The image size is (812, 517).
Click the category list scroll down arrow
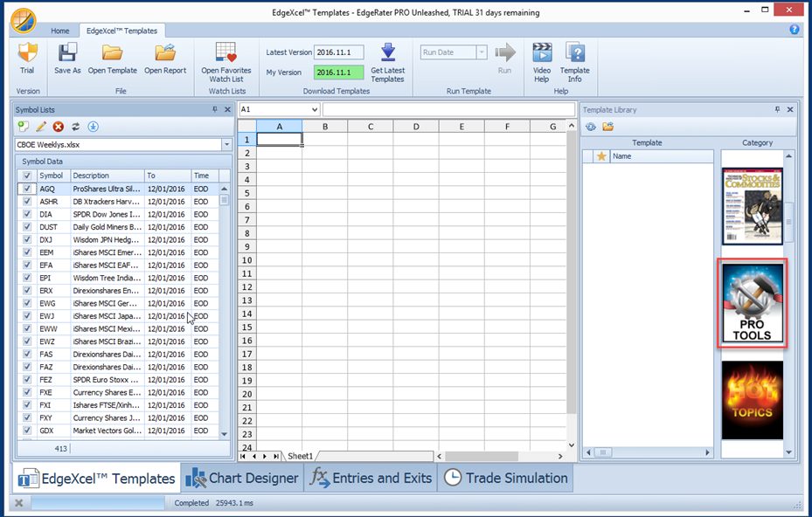pos(789,452)
